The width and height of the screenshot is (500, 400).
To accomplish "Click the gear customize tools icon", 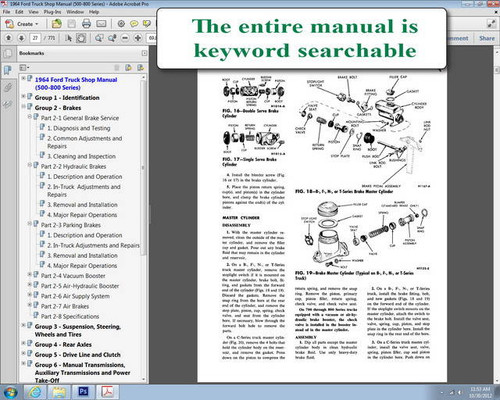I will [121, 24].
